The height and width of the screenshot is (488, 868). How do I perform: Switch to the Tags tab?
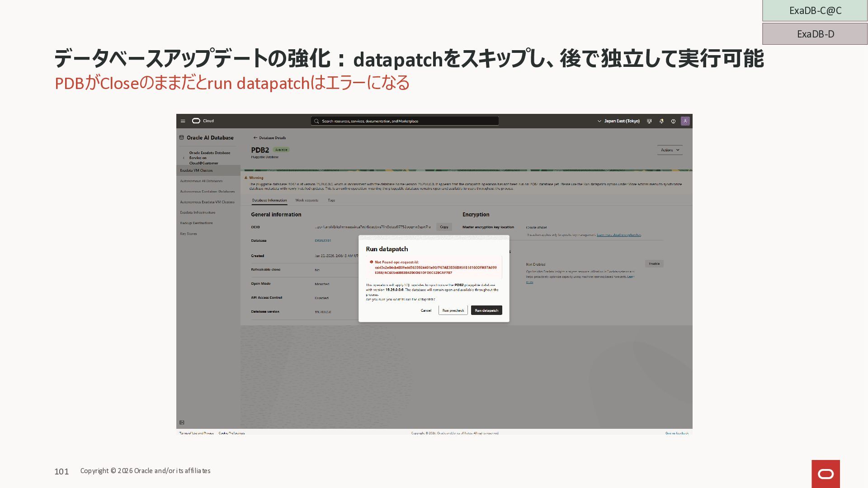pyautogui.click(x=331, y=200)
